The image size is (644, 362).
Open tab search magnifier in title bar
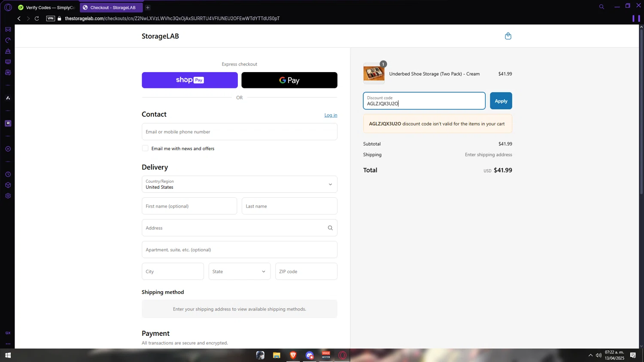coord(601,7)
